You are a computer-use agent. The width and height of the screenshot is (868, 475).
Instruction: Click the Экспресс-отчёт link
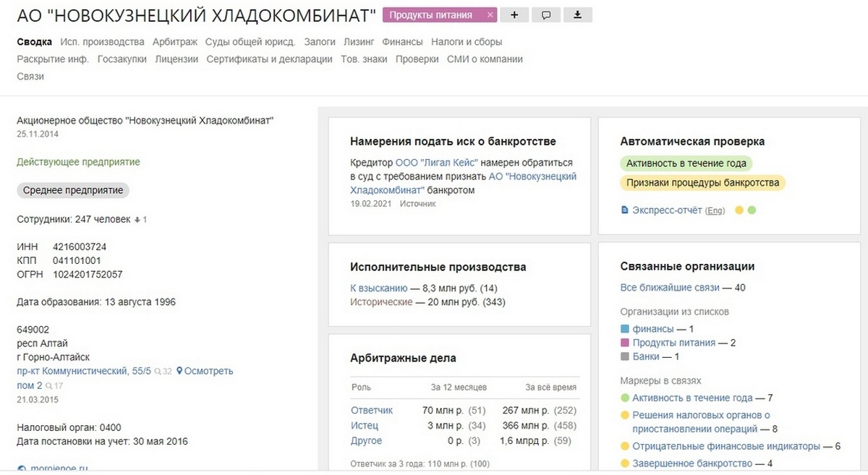[x=667, y=210]
